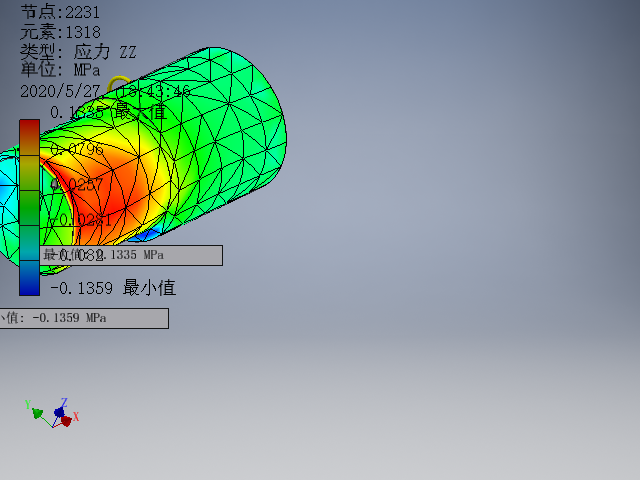Click the XYZ axis triad indicator
The width and height of the screenshot is (640, 480).
(x=52, y=413)
